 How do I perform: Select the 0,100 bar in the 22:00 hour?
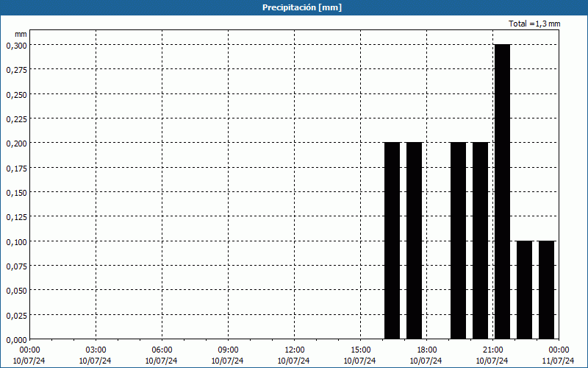pos(524,290)
